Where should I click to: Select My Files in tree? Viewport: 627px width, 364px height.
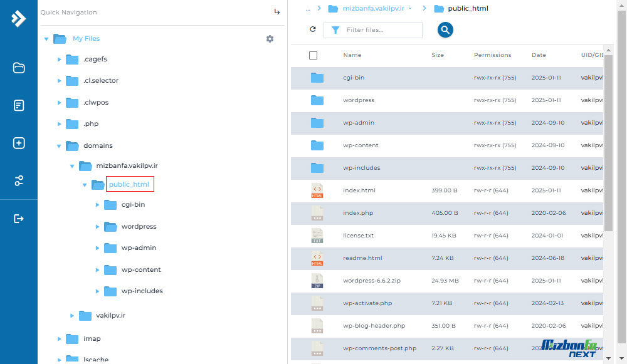(87, 38)
